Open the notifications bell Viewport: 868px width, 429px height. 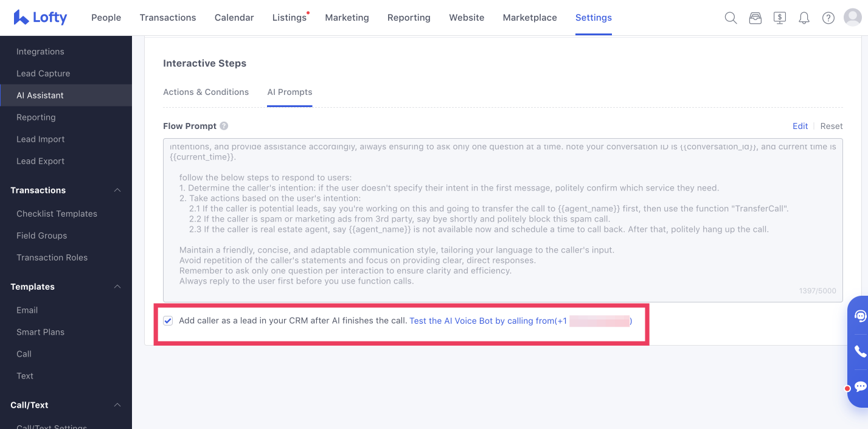tap(804, 18)
